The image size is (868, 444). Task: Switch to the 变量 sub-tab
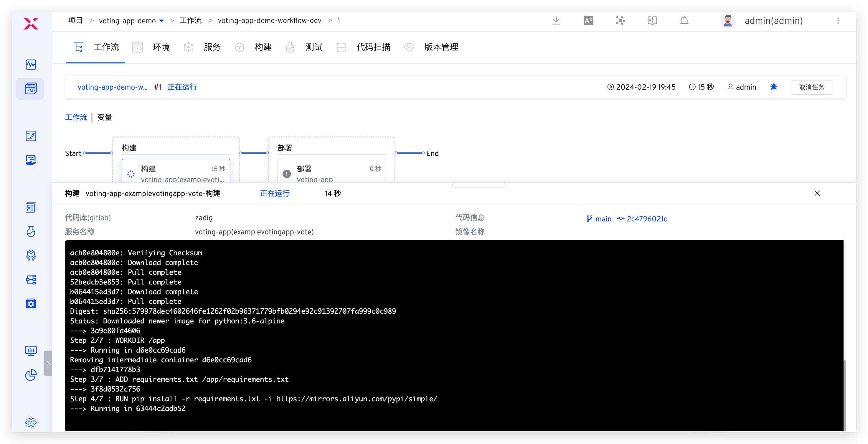point(105,117)
